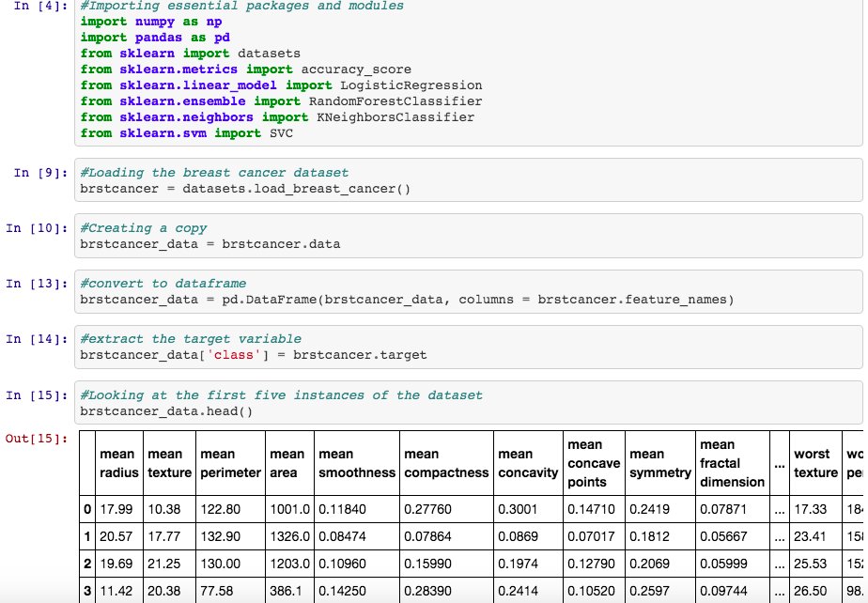Click the load_breast_cancer code cell
The width and height of the screenshot is (868, 603).
469,180
